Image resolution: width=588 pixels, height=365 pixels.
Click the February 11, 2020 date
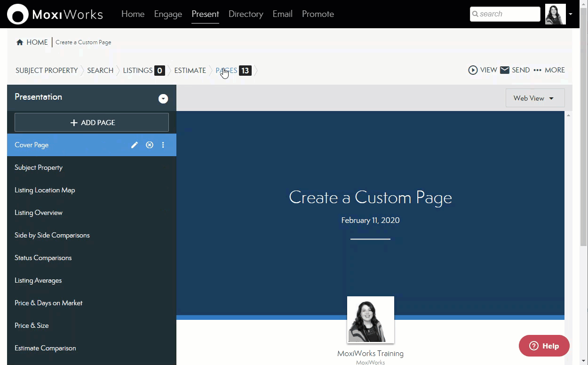[371, 220]
